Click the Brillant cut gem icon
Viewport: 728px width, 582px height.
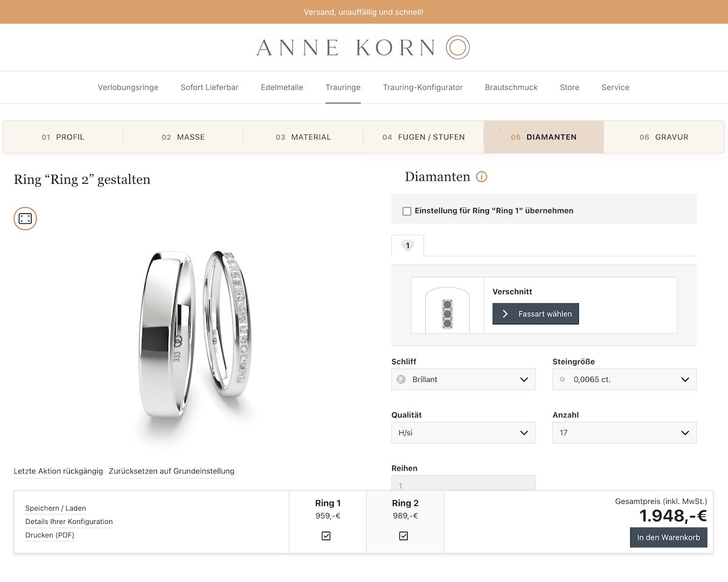tap(401, 380)
